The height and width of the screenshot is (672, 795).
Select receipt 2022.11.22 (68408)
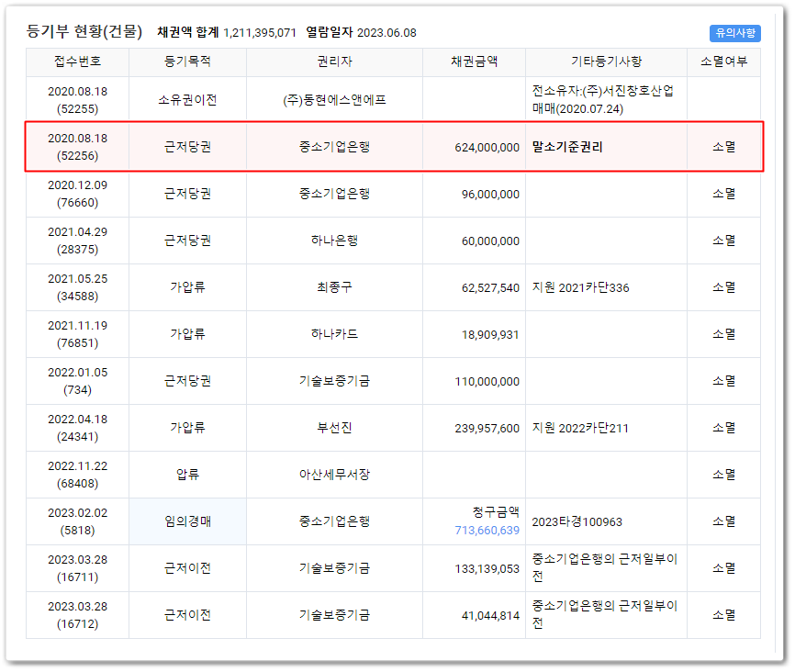[78, 475]
